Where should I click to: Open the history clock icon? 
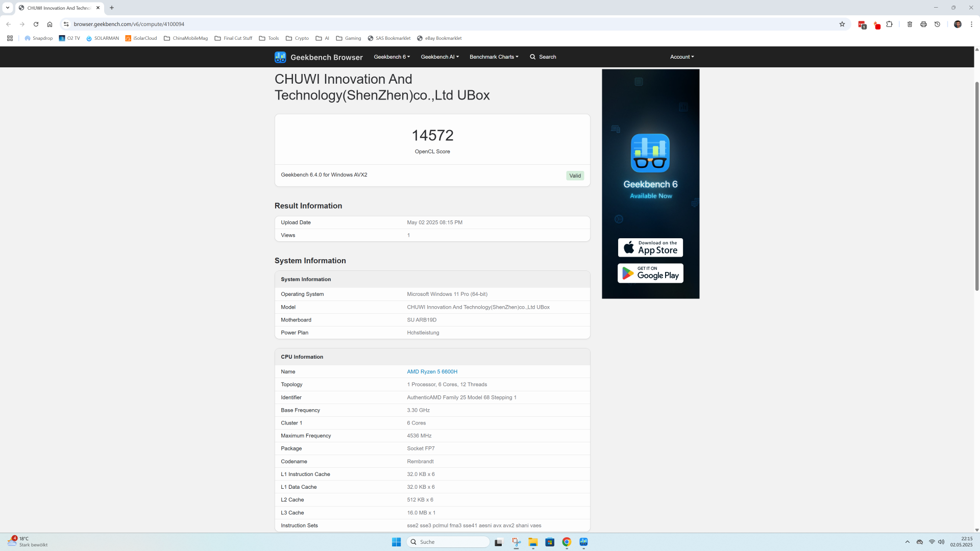tap(937, 24)
